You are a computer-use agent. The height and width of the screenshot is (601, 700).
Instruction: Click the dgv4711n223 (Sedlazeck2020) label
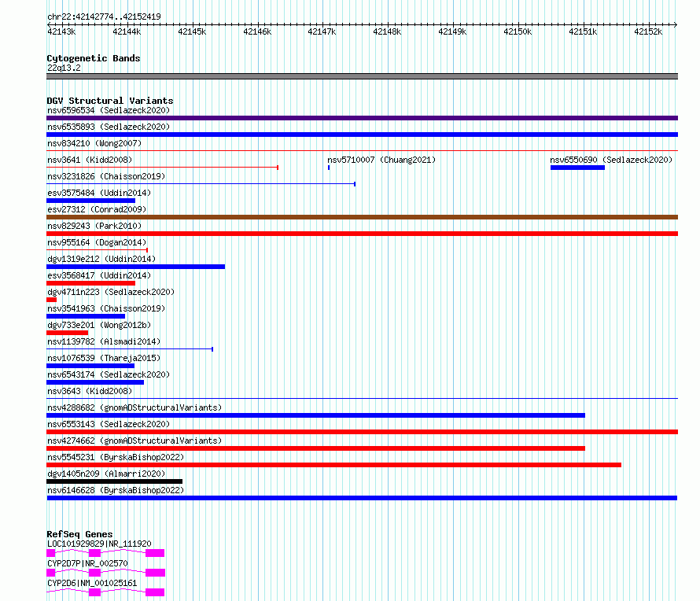coord(111,292)
